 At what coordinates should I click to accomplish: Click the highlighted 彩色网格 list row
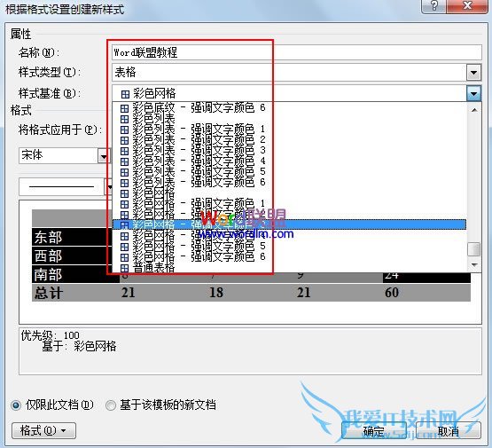pos(289,224)
